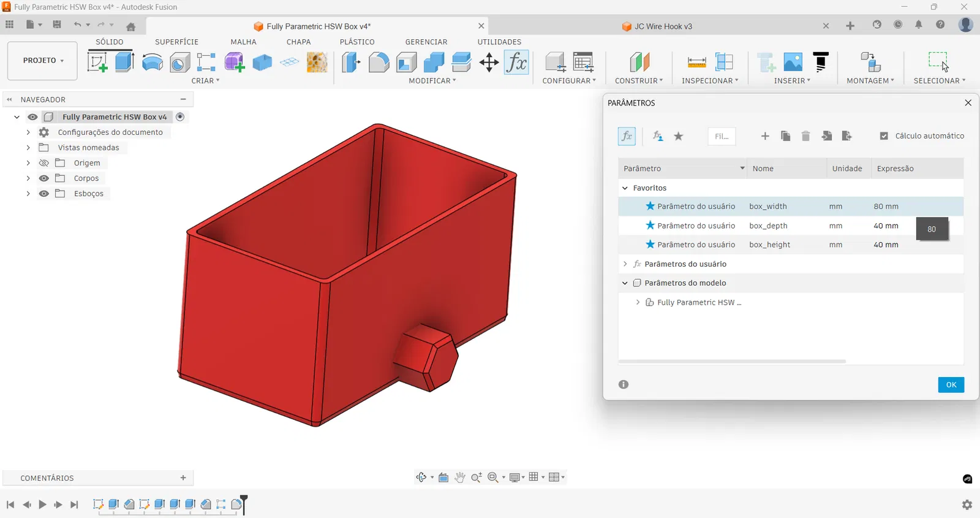Click the Measure tool icon
Viewport: 980px width, 518px height.
pyautogui.click(x=696, y=62)
